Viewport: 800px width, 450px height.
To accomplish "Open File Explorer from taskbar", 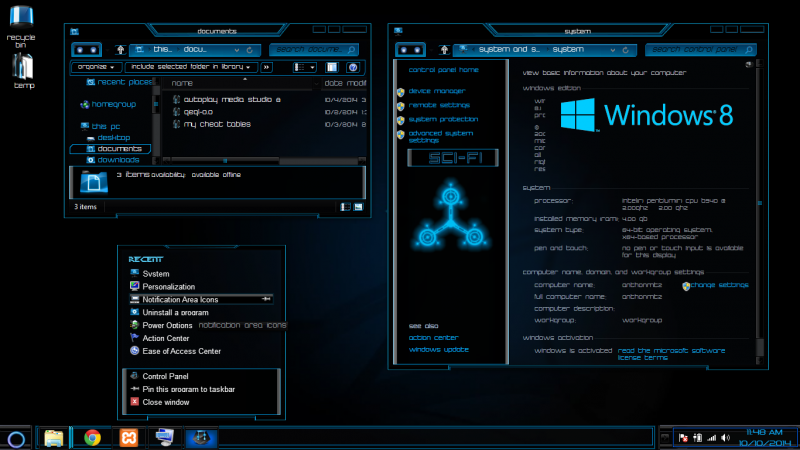I will pyautogui.click(x=54, y=438).
